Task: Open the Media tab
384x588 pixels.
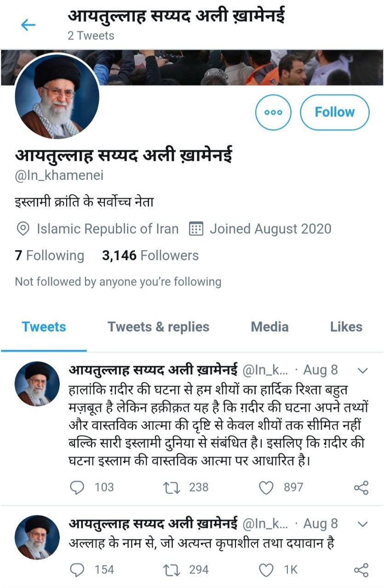Action: click(x=269, y=327)
